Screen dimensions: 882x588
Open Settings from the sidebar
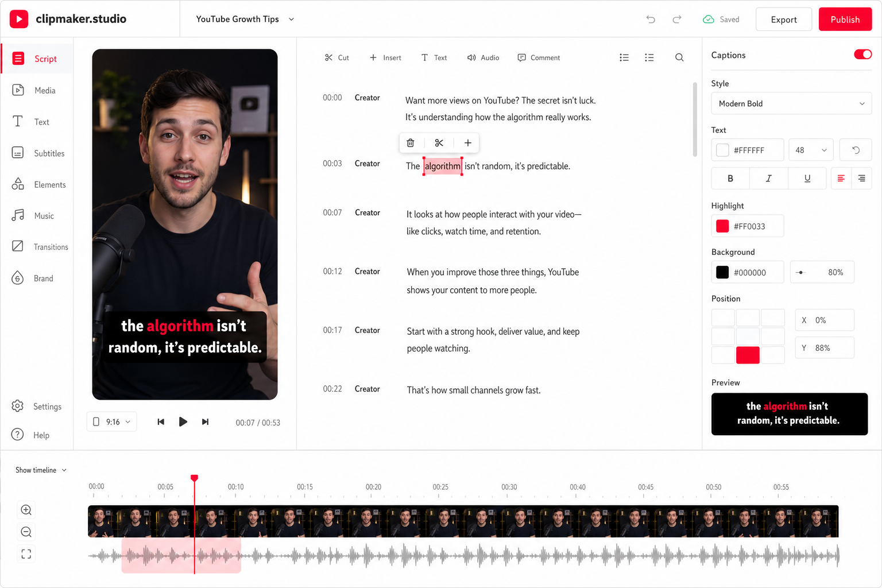(x=37, y=407)
